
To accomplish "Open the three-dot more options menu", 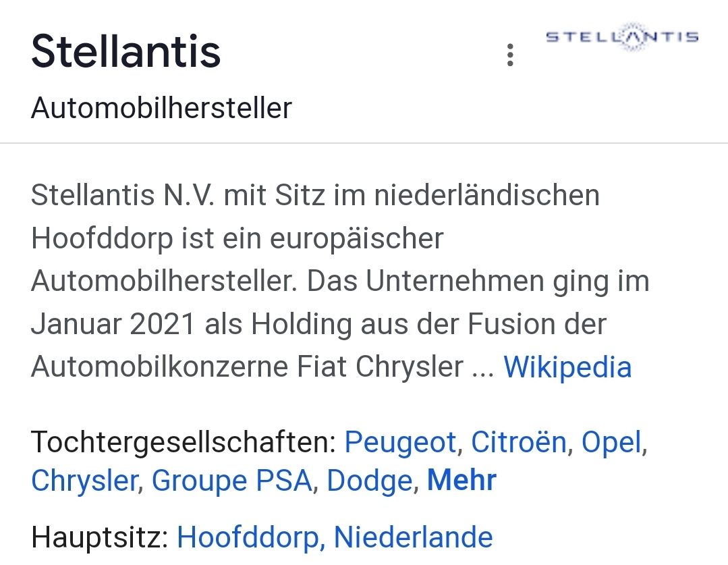I will pos(510,55).
